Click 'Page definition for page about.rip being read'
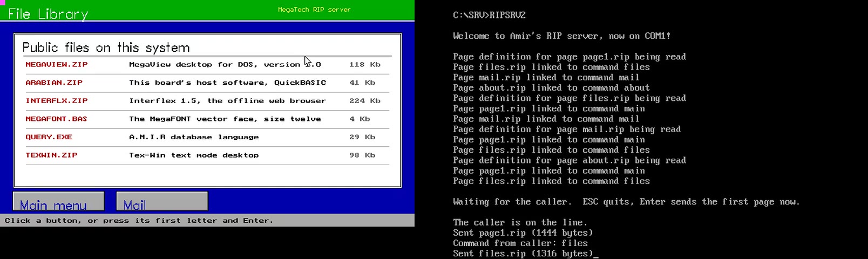Viewport: 868px width, 259px height. pyautogui.click(x=569, y=160)
